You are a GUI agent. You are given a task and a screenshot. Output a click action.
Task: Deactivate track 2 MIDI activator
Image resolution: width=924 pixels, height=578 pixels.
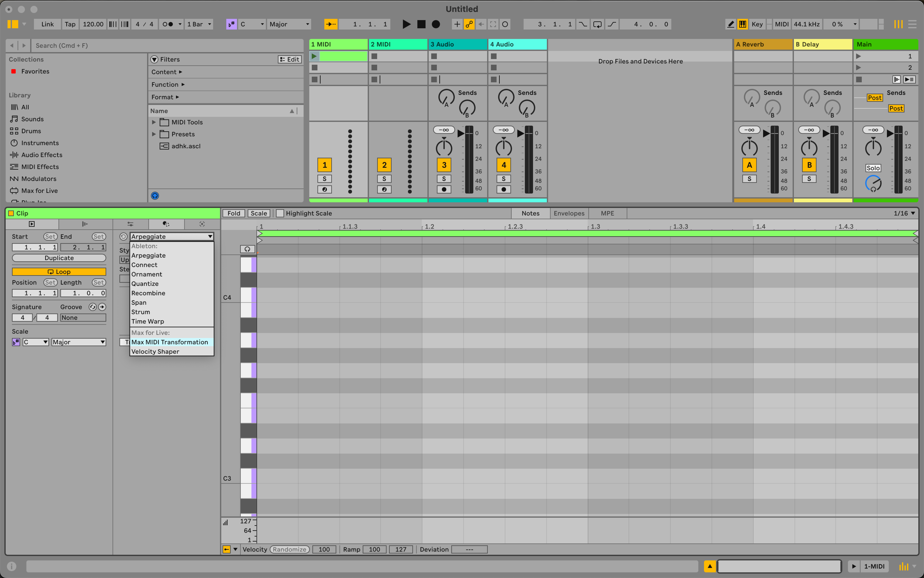pyautogui.click(x=384, y=165)
